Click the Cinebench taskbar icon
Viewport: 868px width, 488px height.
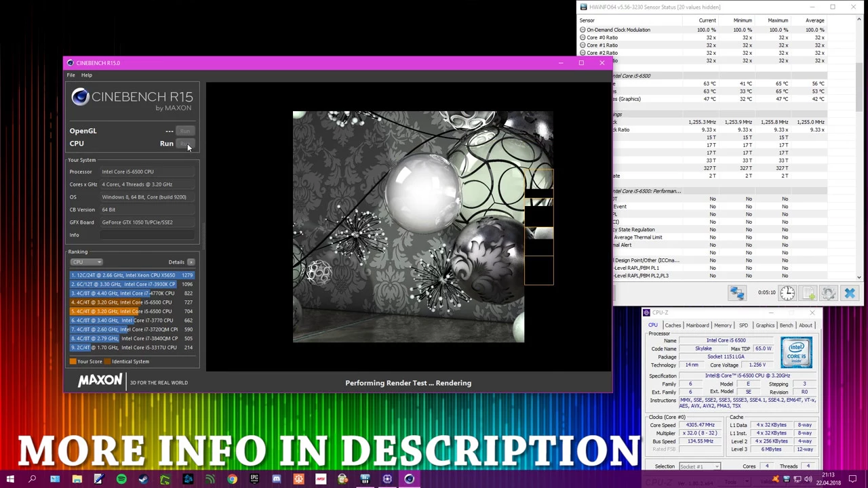pyautogui.click(x=410, y=479)
